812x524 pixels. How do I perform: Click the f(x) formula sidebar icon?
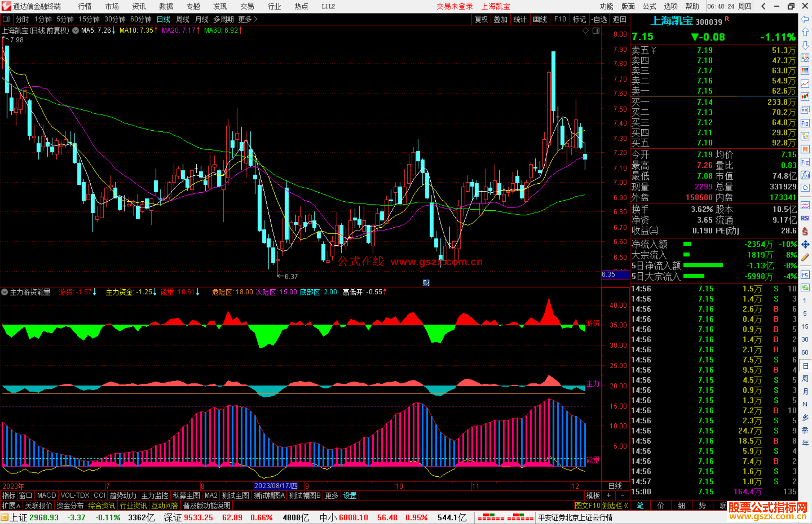[x=805, y=175]
